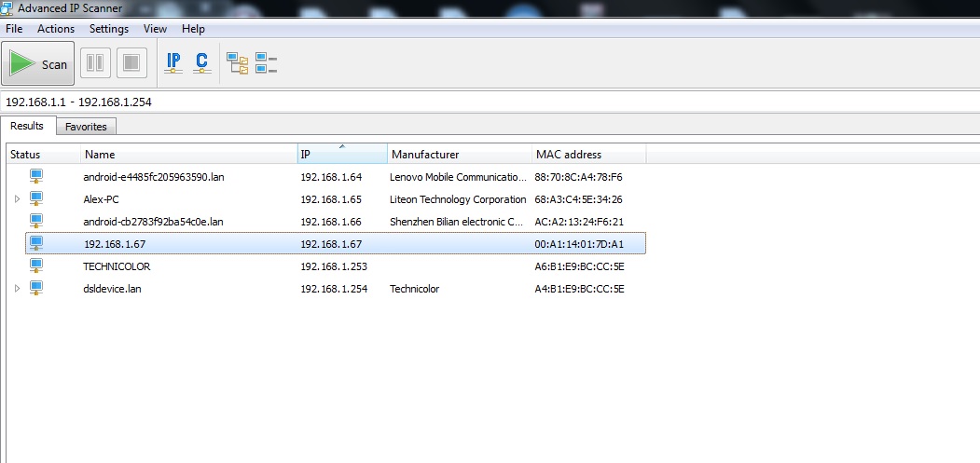Select android-e4485fc205963590.lan in the Name column
The height and width of the screenshot is (463, 980).
pyautogui.click(x=154, y=177)
